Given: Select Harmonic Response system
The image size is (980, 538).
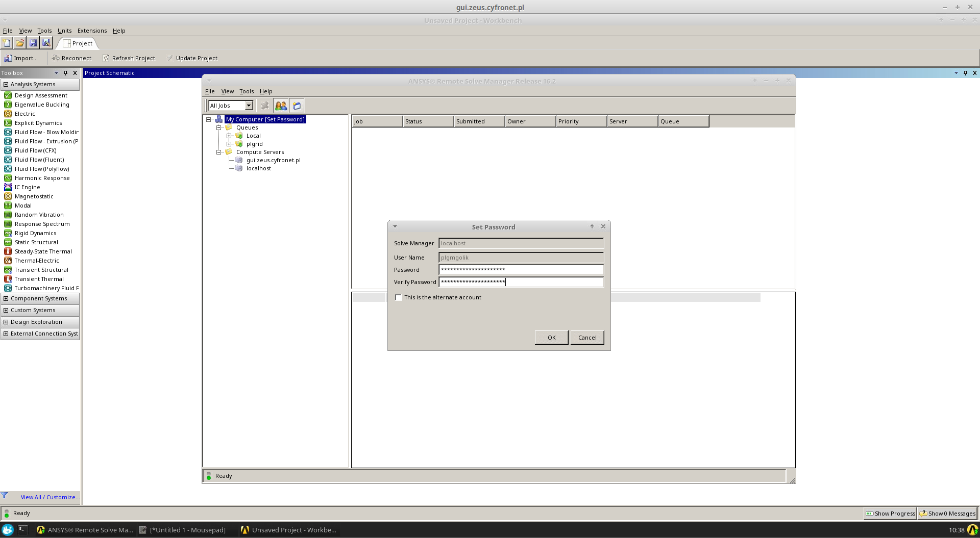Looking at the screenshot, I should click(42, 178).
